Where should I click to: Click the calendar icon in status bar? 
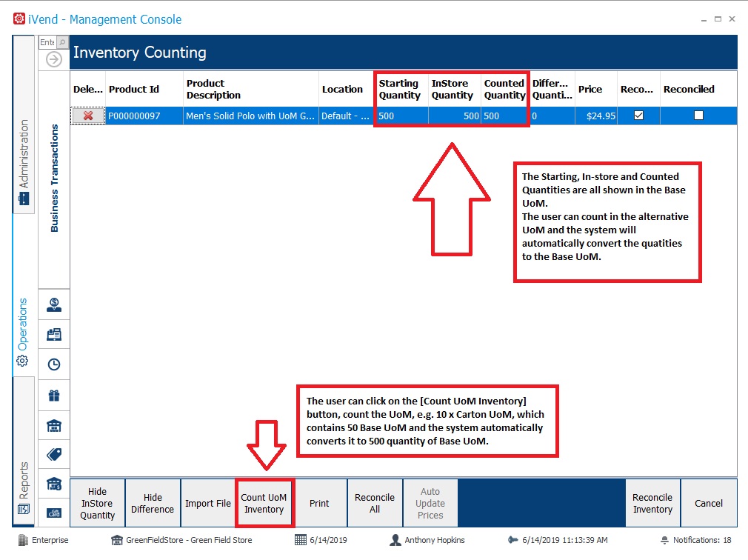point(300,539)
